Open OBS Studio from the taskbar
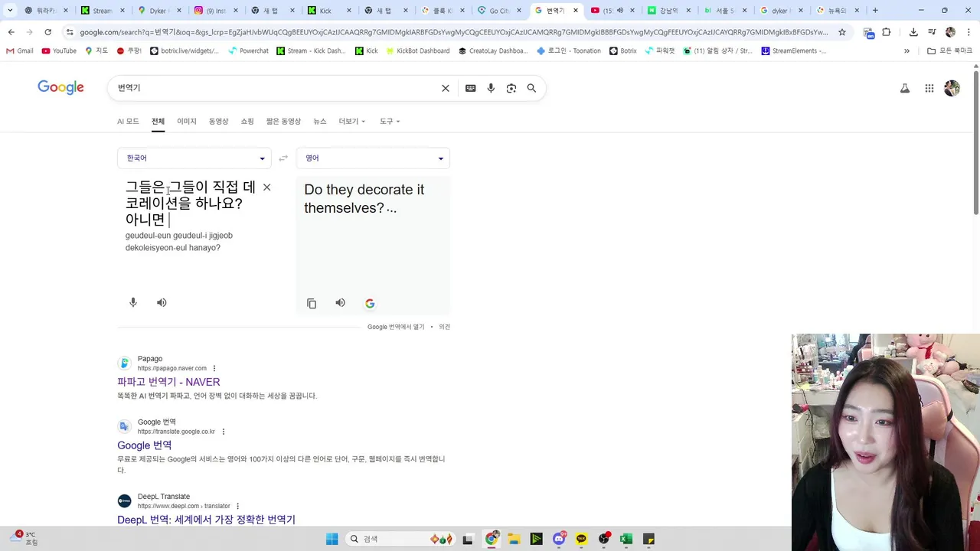 coord(604,539)
